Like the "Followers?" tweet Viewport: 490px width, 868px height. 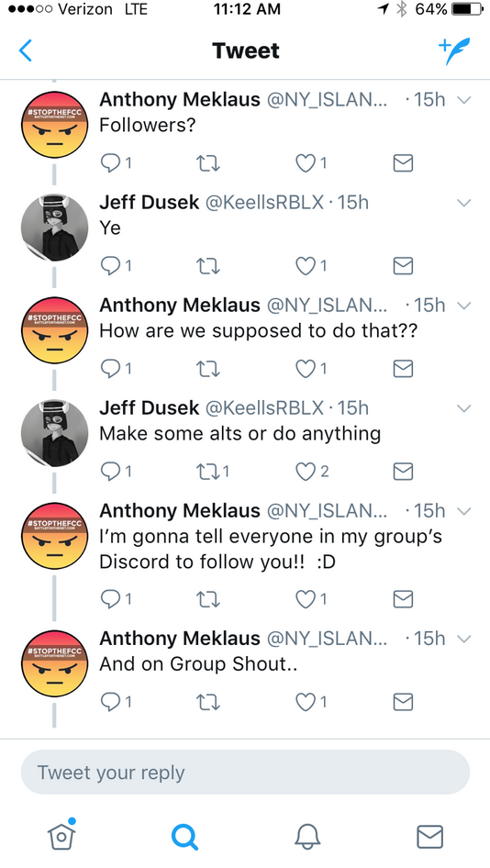tap(311, 162)
